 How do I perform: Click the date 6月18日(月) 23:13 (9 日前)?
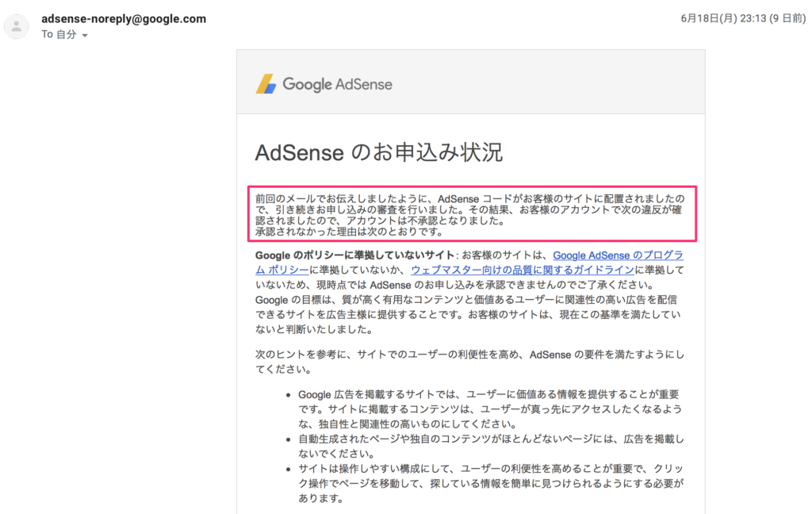click(743, 19)
